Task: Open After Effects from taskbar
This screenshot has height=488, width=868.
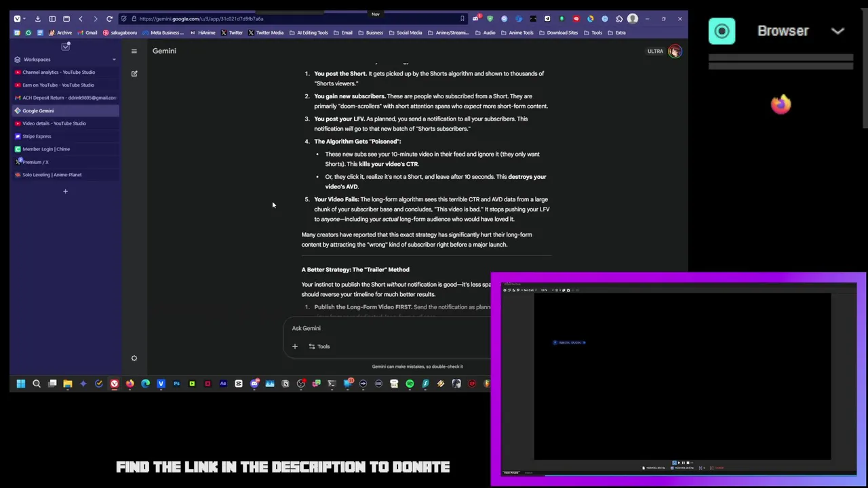Action: 223,384
